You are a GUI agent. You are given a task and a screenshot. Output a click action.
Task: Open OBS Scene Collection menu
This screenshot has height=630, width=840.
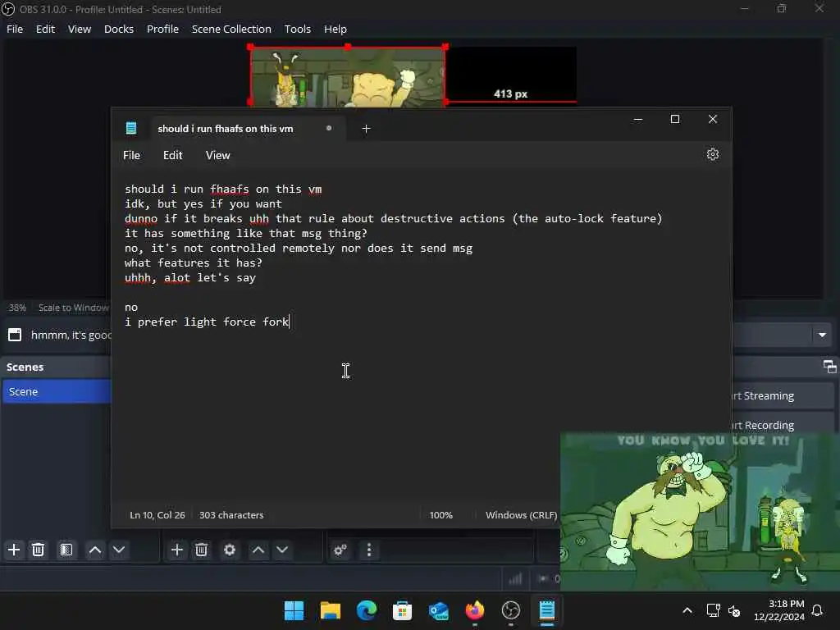(x=231, y=29)
